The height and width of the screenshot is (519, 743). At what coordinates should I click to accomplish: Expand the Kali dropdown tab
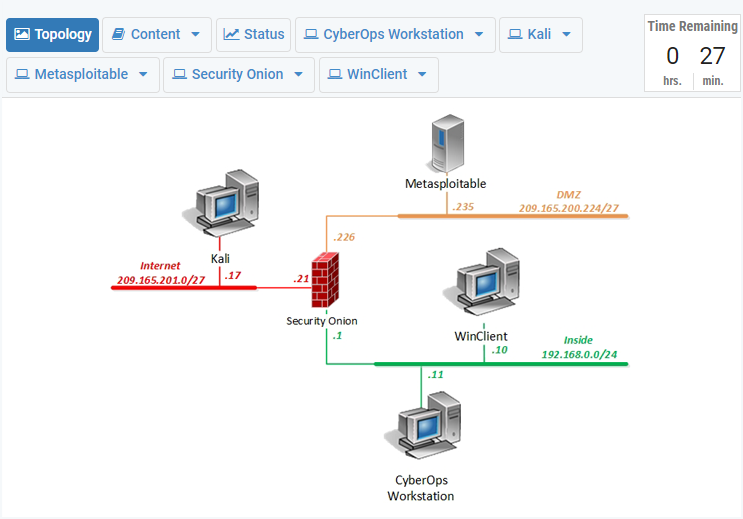point(540,34)
